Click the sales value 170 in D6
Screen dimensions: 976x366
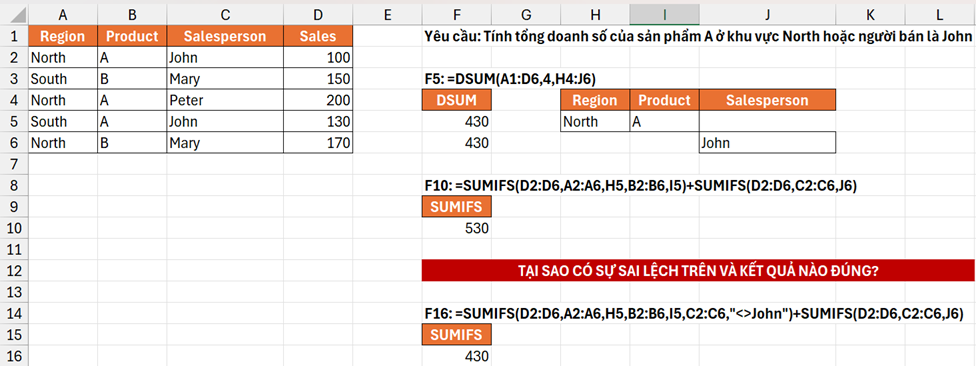(318, 143)
